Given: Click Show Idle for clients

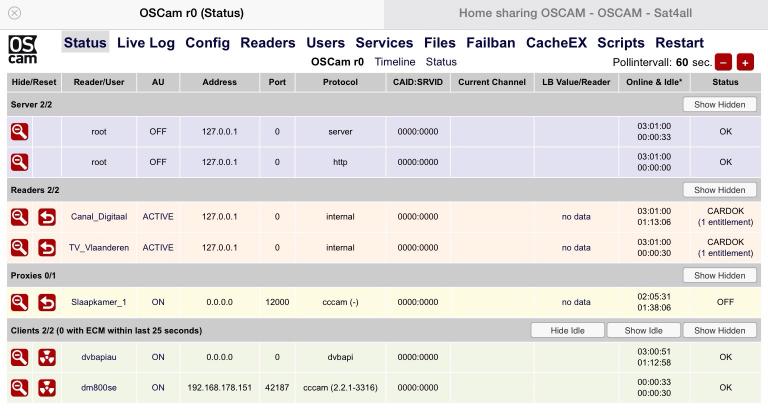Looking at the screenshot, I should pos(643,330).
